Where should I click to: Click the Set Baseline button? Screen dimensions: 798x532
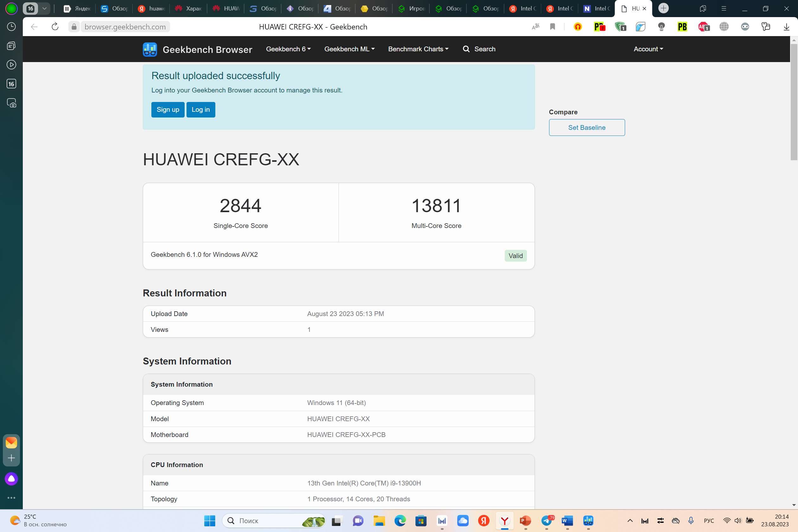586,128
